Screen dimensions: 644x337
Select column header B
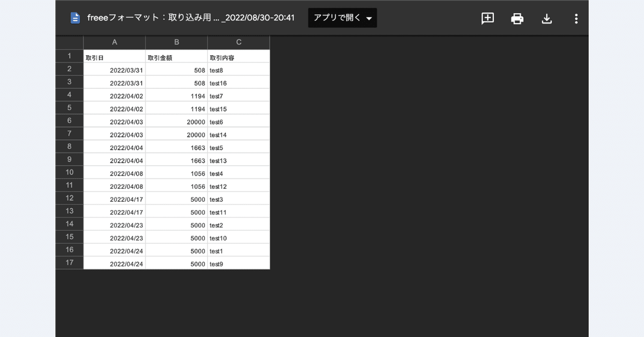(176, 42)
